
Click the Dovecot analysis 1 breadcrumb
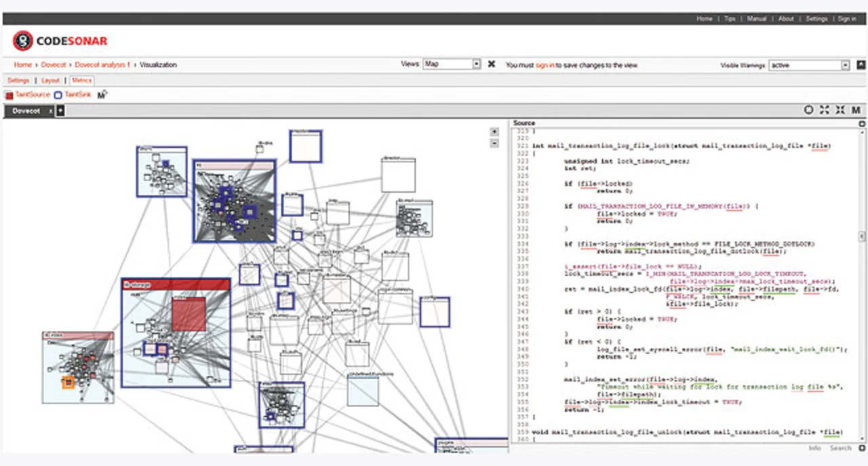point(102,64)
